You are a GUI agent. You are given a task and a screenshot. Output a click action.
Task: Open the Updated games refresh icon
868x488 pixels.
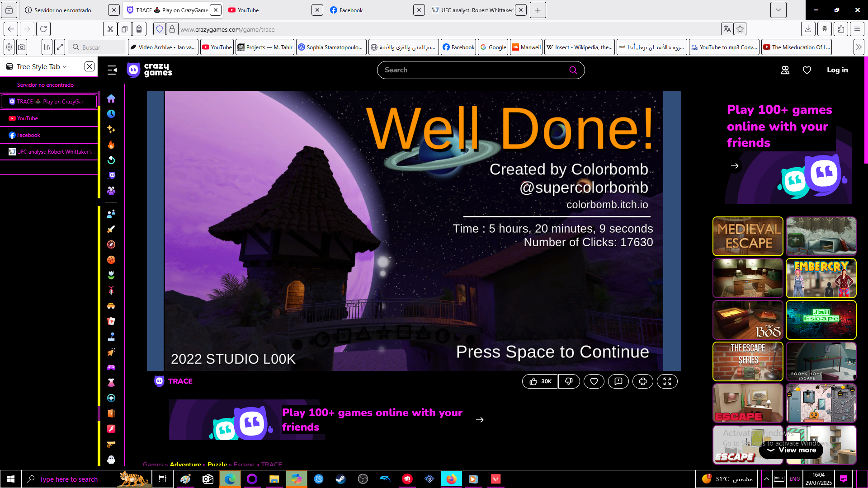click(111, 160)
